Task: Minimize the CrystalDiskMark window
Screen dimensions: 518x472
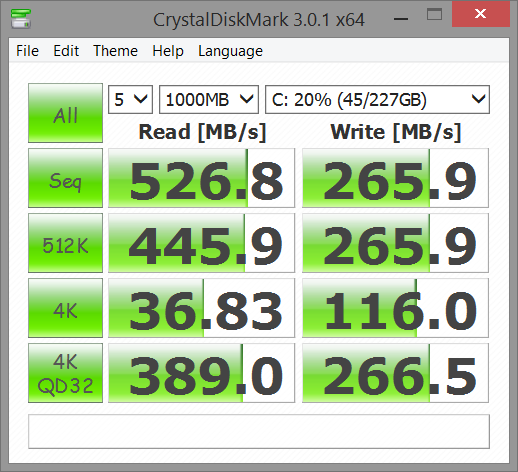Action: (401, 19)
